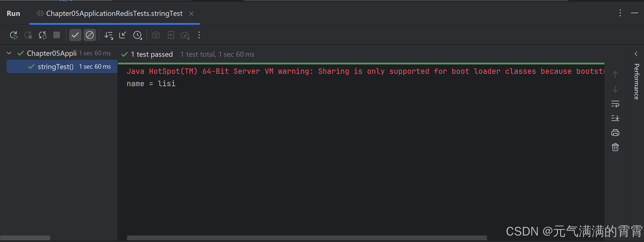
Task: Select stringTest() in the test tree
Action: point(55,66)
